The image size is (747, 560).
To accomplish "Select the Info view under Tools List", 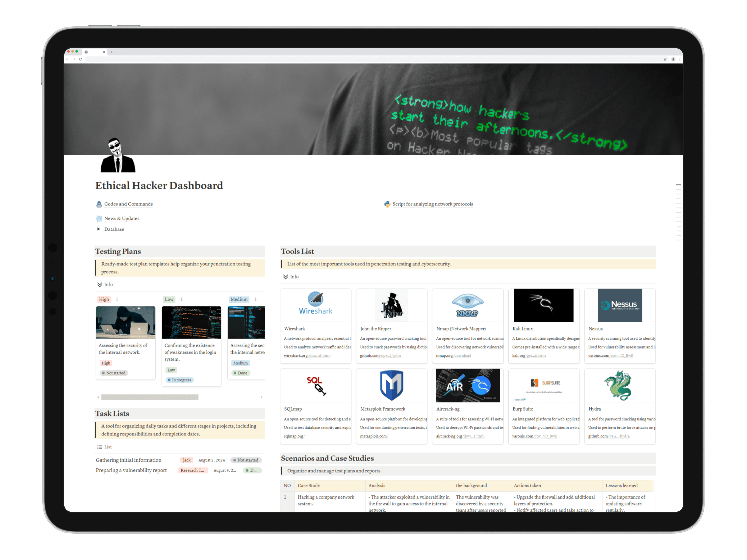I will 291,276.
